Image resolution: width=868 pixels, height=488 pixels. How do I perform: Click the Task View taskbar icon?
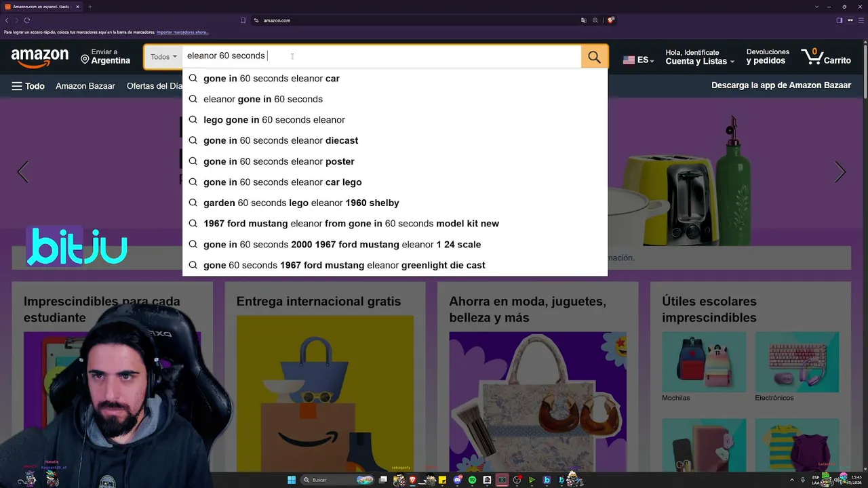383,480
